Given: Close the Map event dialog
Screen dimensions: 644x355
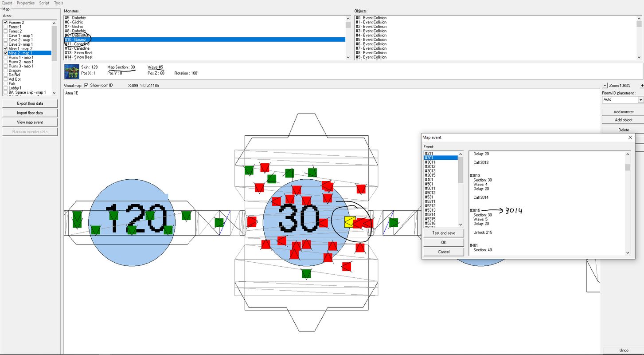Looking at the screenshot, I should [x=630, y=138].
